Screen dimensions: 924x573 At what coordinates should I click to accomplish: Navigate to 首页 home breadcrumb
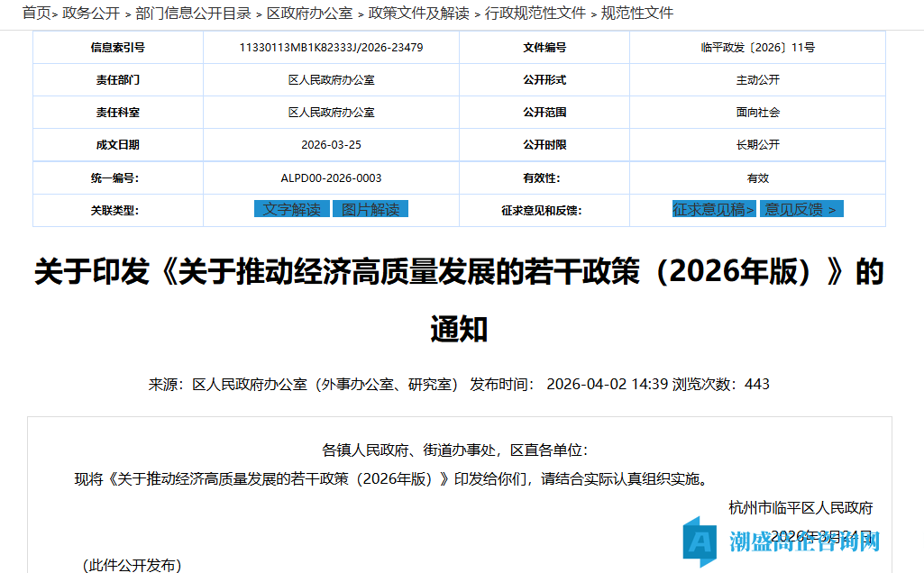[x=34, y=14]
